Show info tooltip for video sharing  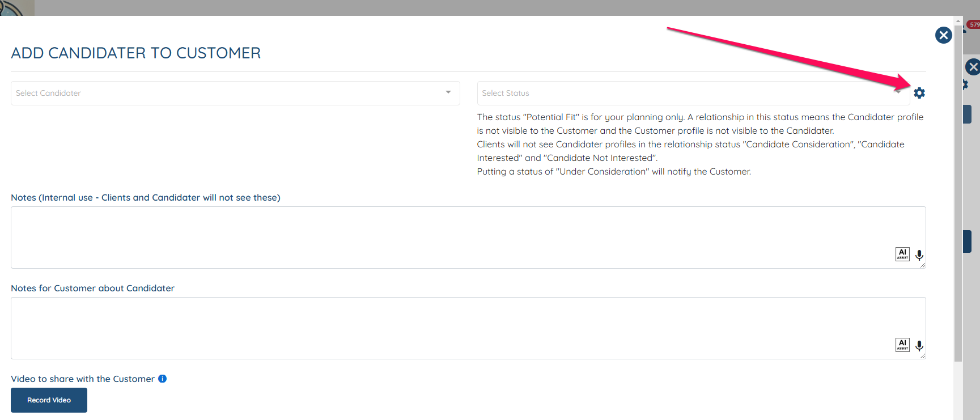point(162,379)
